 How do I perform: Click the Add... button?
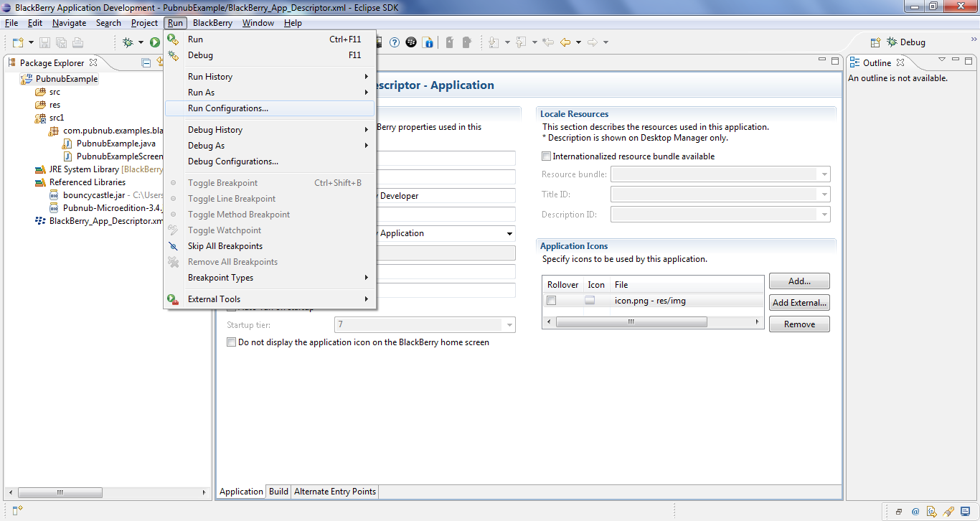[x=799, y=281]
